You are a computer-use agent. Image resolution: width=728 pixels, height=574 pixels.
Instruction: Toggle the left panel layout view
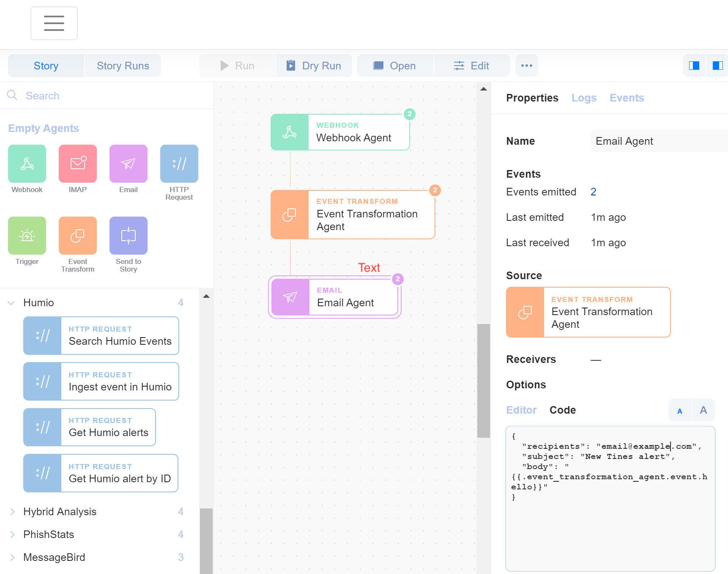pos(694,66)
